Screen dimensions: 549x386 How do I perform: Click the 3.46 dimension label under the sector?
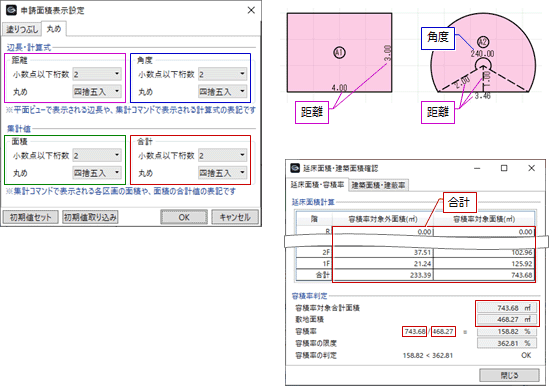(482, 96)
